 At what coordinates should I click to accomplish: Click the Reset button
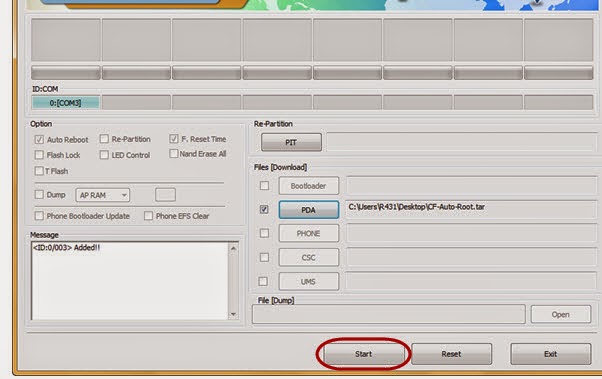(452, 354)
